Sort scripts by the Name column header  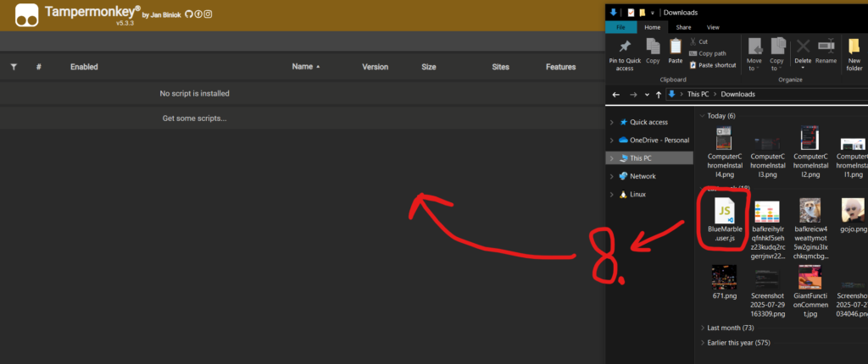(x=303, y=67)
